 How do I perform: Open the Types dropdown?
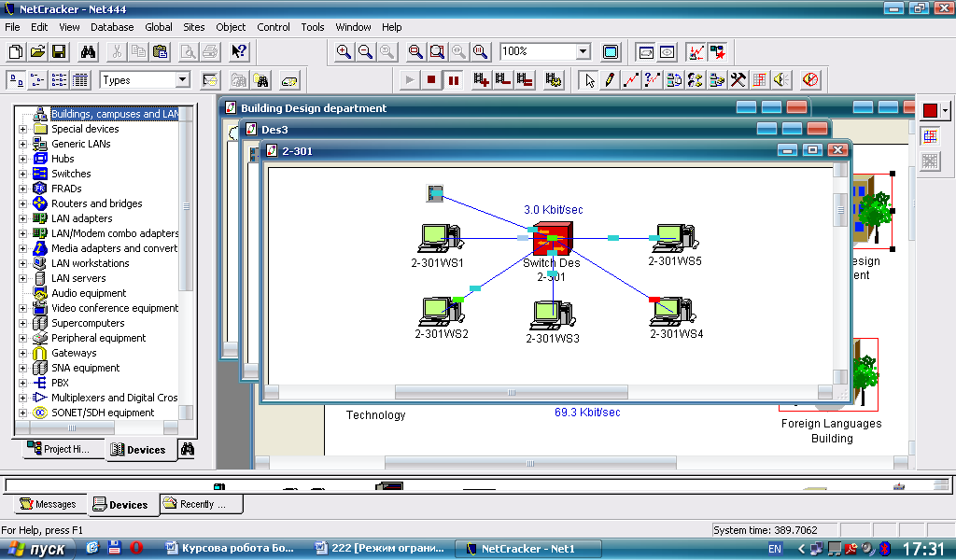pyautogui.click(x=182, y=80)
